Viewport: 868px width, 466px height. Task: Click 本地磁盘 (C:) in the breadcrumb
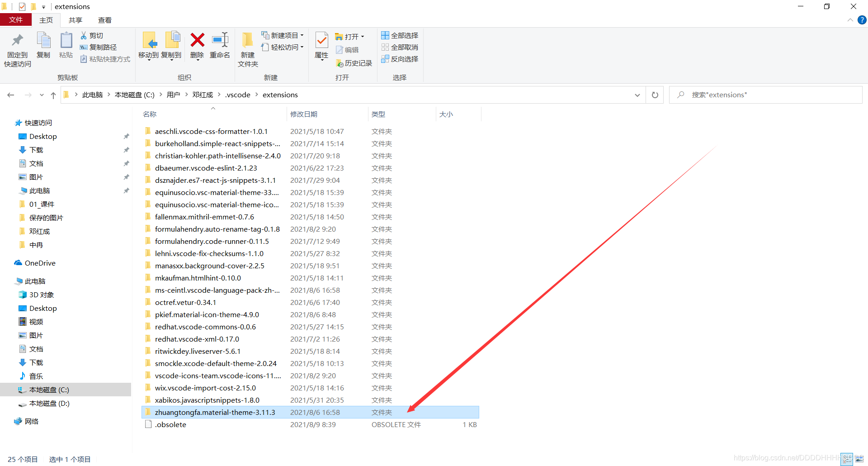click(135, 95)
